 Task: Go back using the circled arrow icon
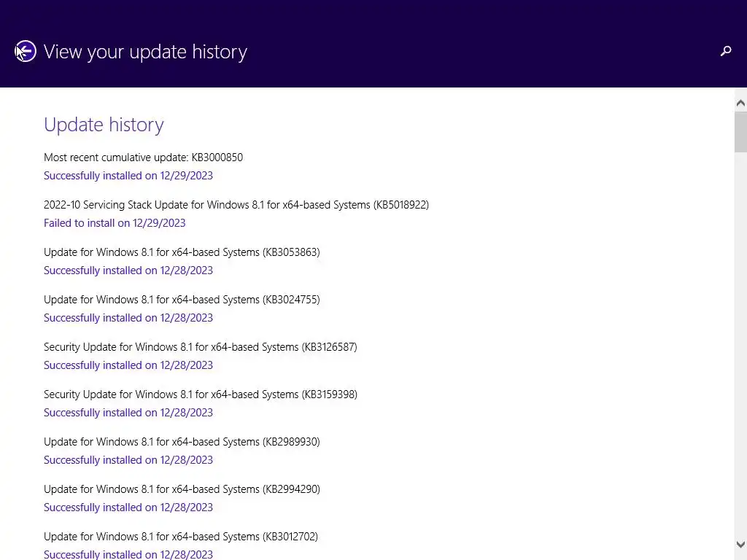click(26, 51)
